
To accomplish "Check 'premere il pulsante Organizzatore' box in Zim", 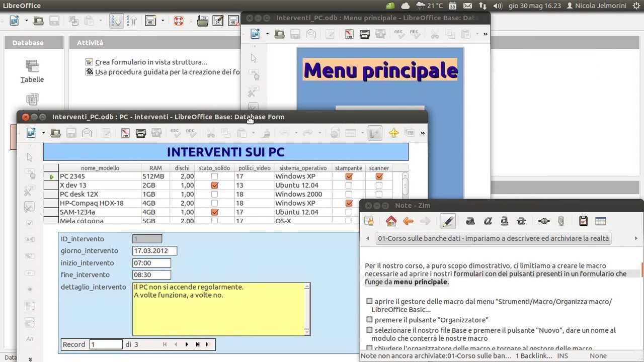I will [369, 320].
